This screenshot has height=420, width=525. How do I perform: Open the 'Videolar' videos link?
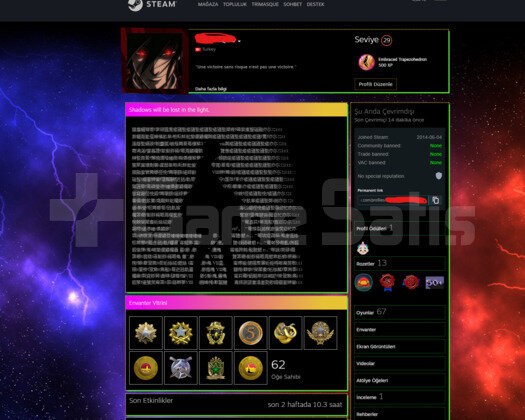point(399,363)
